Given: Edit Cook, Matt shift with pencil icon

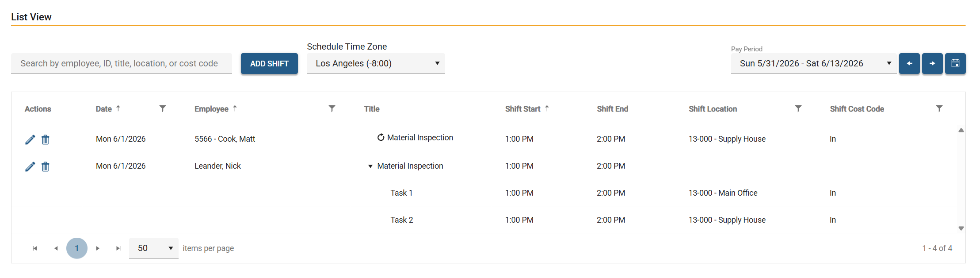Looking at the screenshot, I should click(x=30, y=139).
